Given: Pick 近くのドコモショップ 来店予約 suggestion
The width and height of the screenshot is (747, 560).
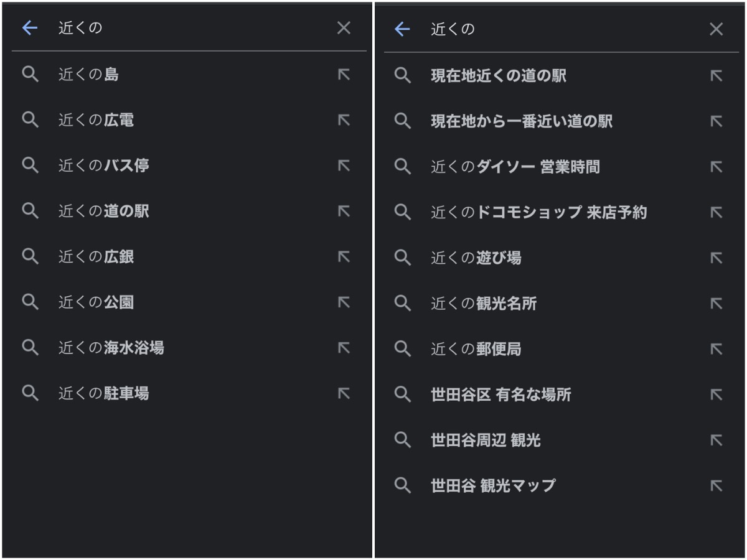Looking at the screenshot, I should click(539, 213).
